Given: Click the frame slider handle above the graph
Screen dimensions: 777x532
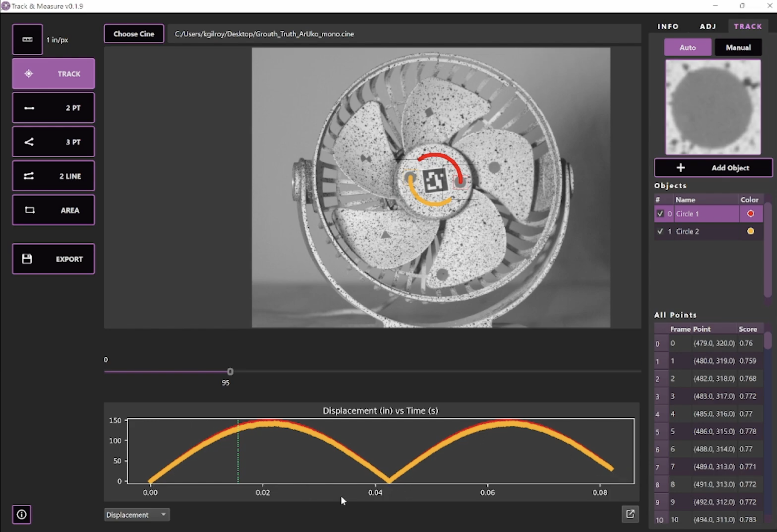Looking at the screenshot, I should [230, 372].
